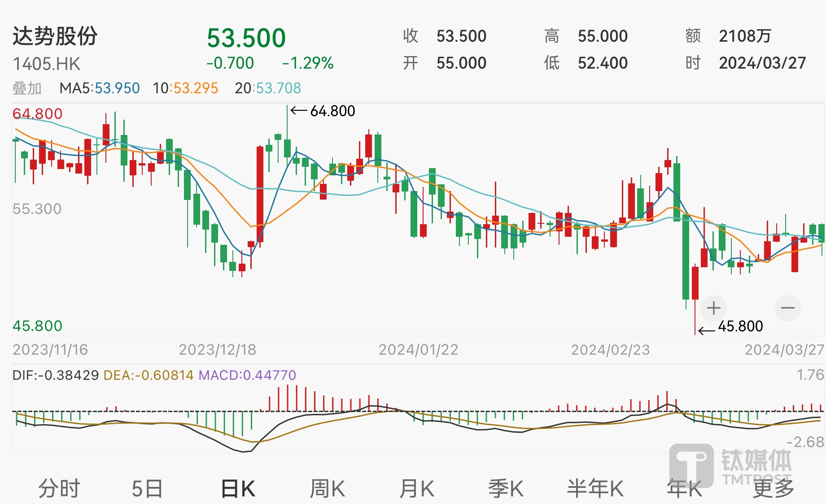Screen dimensions: 826x504
Task: Click current price 53.500 in green
Action: (x=246, y=38)
